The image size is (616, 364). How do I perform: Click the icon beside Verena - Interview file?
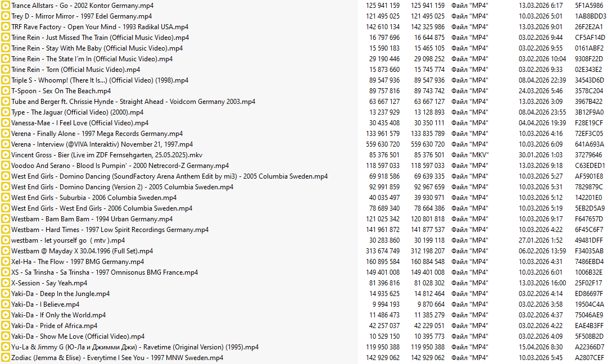tap(6, 144)
